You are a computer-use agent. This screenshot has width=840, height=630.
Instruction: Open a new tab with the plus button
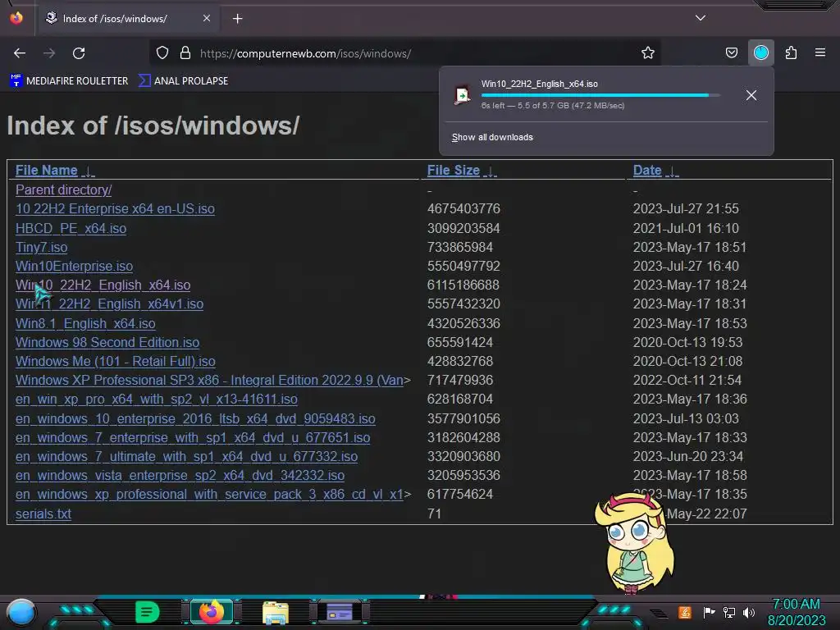(x=237, y=19)
